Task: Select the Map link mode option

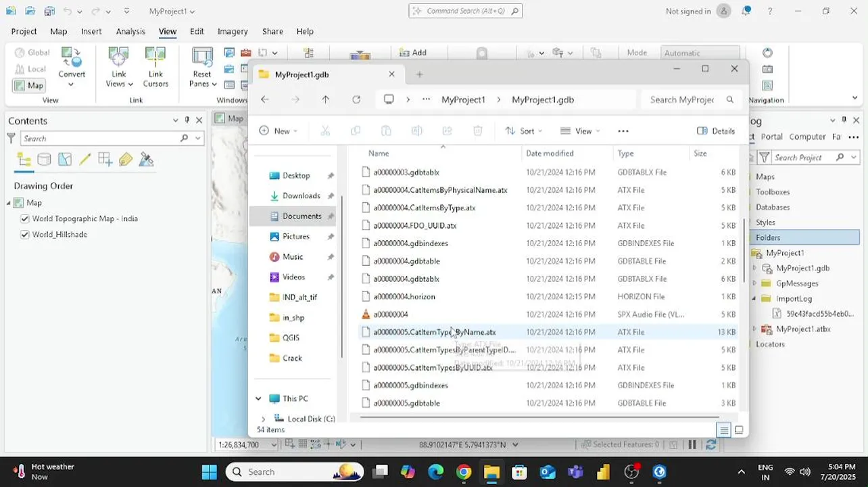Action: [28, 85]
